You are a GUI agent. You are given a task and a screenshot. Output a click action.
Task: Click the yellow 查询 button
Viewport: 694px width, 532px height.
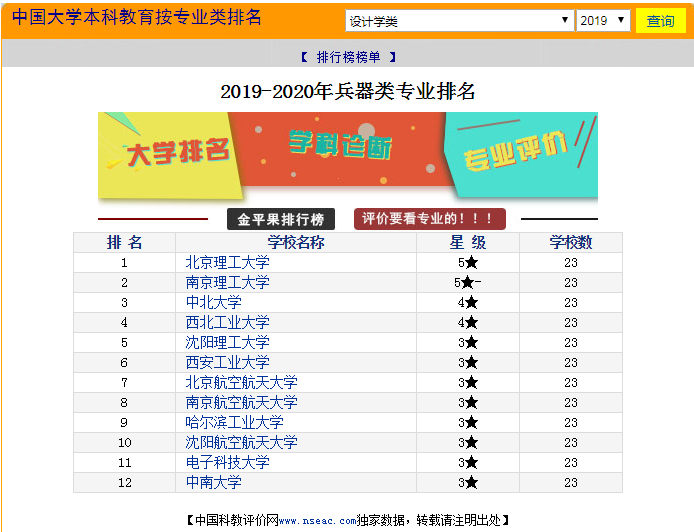tap(660, 21)
